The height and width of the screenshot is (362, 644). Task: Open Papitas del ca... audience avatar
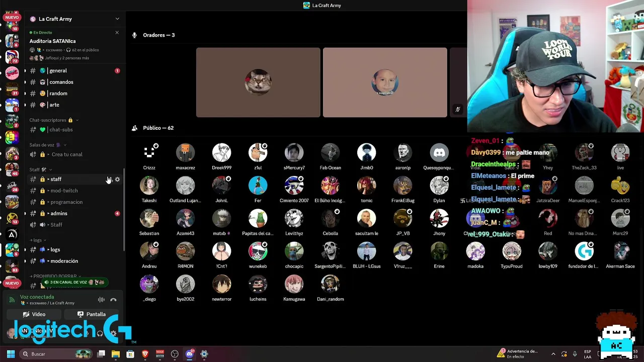point(258,218)
